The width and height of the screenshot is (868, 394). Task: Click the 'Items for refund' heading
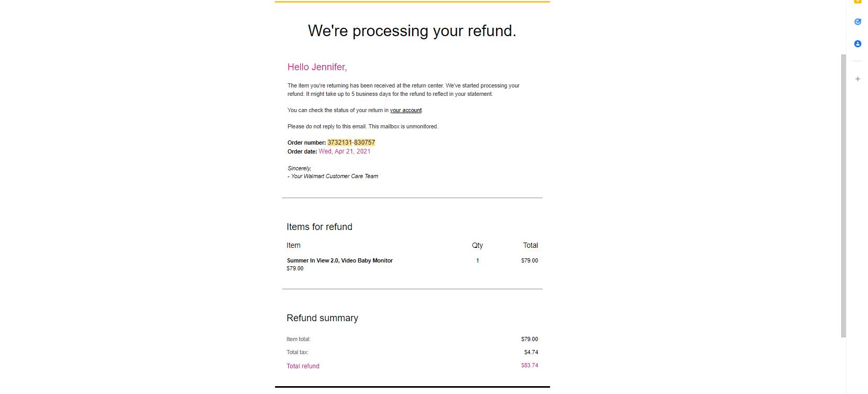(x=319, y=227)
